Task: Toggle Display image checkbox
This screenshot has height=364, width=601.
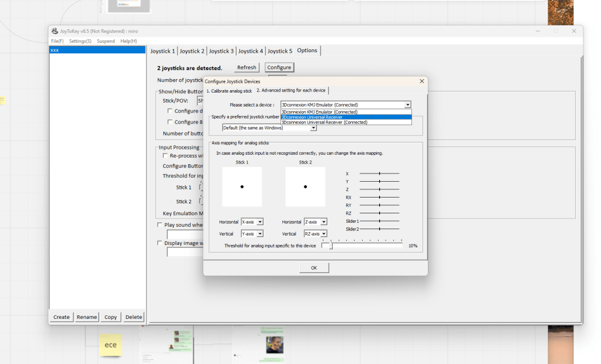Action: pos(160,243)
